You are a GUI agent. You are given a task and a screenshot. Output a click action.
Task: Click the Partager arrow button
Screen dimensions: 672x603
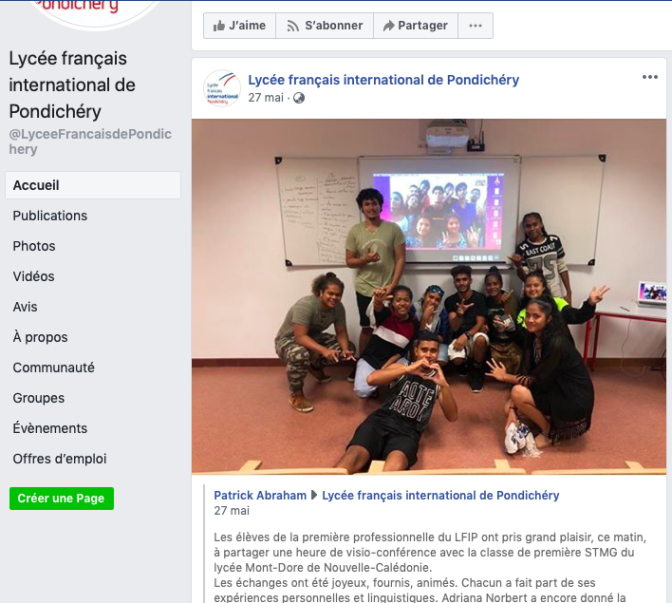[x=416, y=26]
